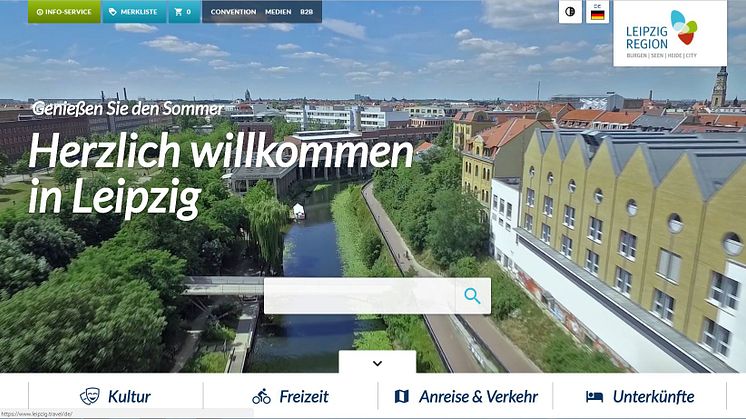The width and height of the screenshot is (746, 419).
Task: Click the Merkliste tag icon
Action: [x=112, y=12]
